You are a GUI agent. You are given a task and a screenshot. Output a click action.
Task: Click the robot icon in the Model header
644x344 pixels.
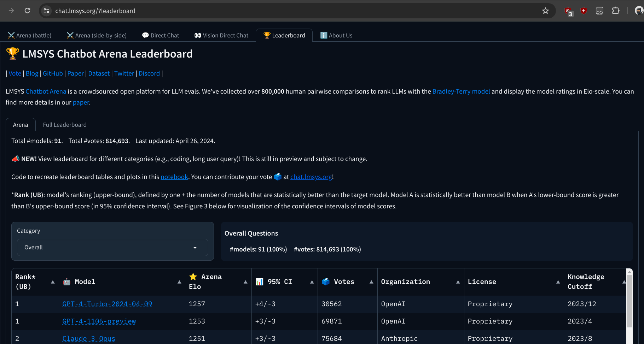click(66, 282)
